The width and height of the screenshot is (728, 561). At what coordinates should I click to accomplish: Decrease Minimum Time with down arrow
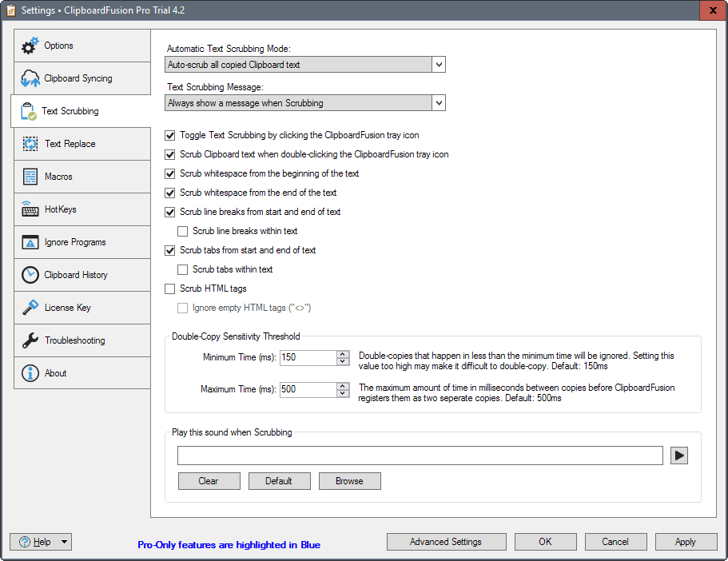343,361
